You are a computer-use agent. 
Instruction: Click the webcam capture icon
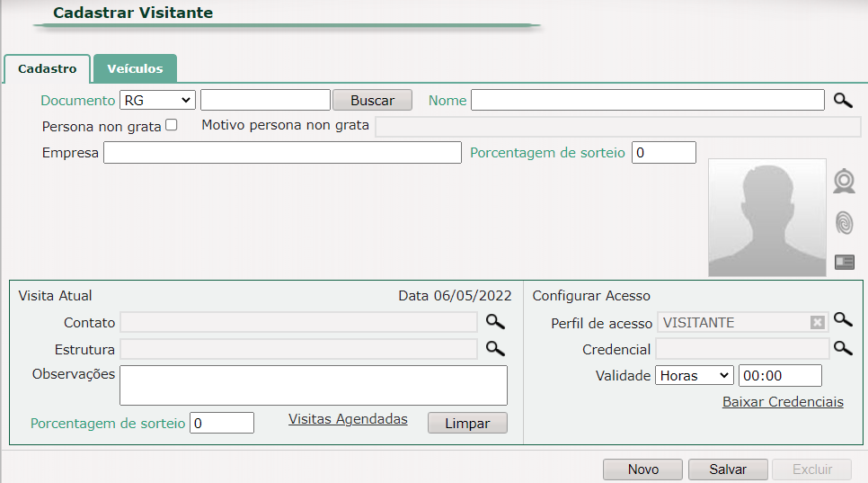tap(845, 181)
